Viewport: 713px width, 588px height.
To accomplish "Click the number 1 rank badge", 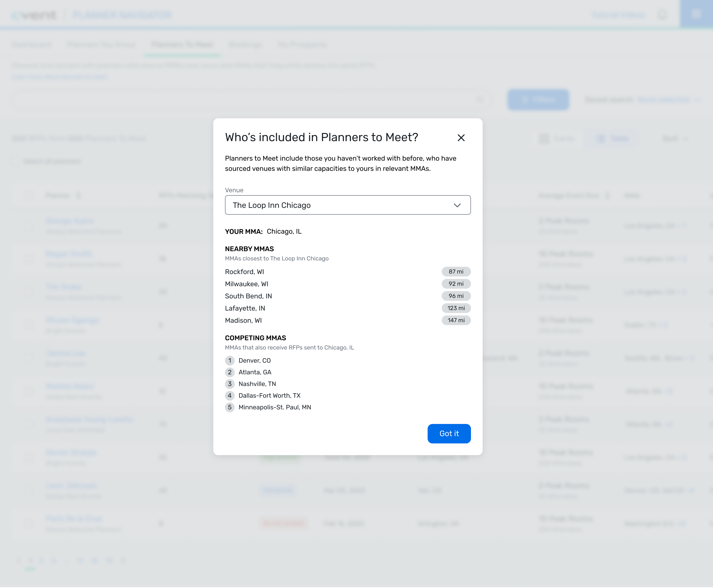I will (230, 360).
